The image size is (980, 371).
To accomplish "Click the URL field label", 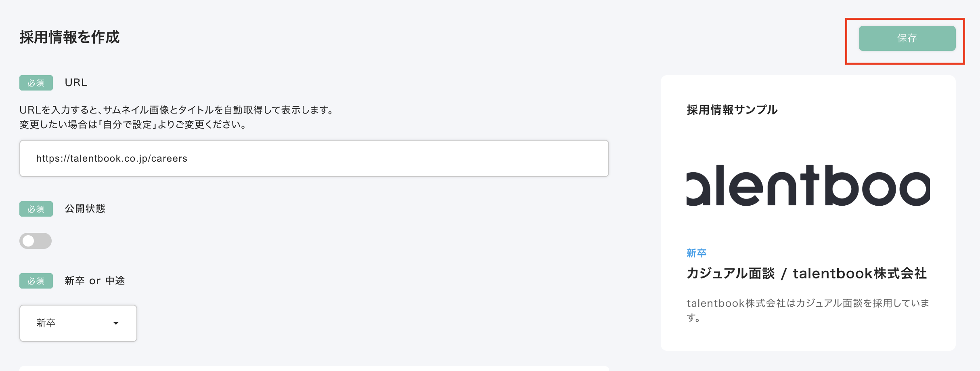I will [x=76, y=82].
